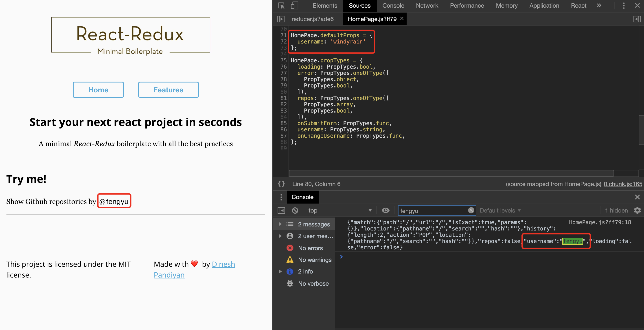Click the Features button

click(168, 90)
